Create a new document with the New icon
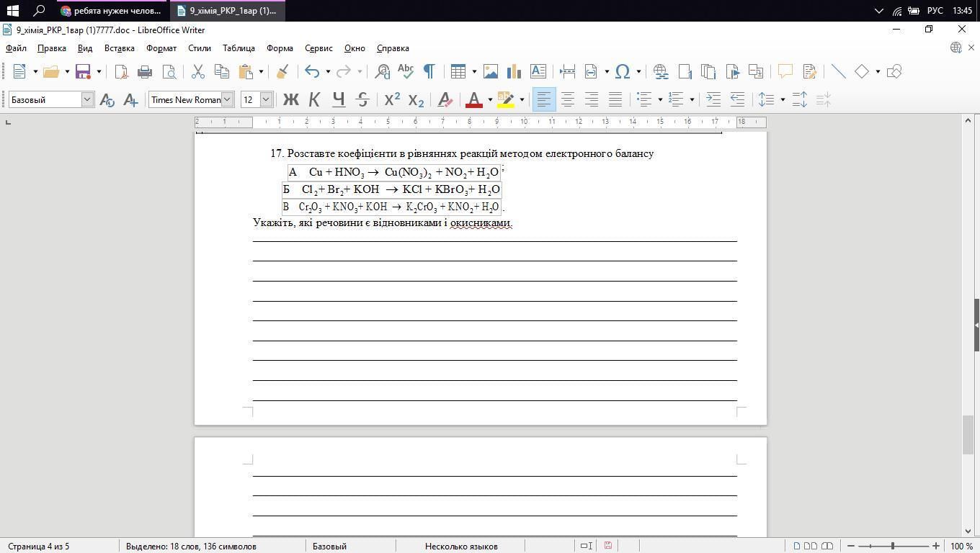The image size is (980, 553). (x=19, y=71)
